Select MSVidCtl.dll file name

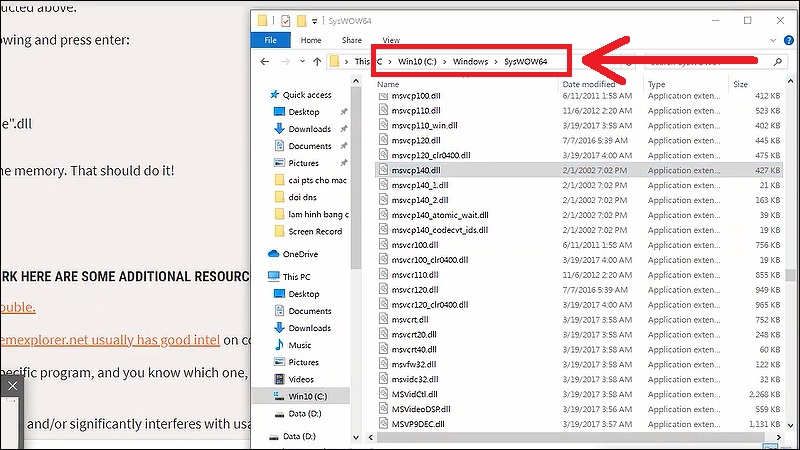pos(414,394)
